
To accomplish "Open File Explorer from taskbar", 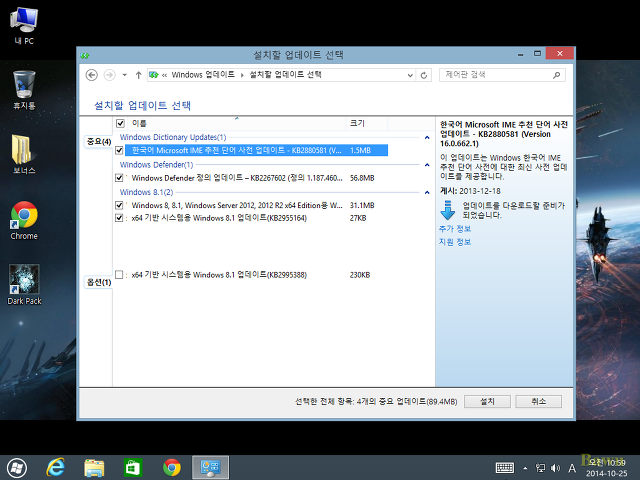I will tap(94, 468).
